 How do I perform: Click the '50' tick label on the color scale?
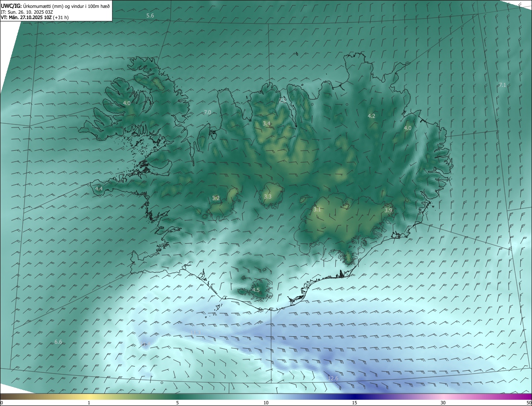click(529, 403)
